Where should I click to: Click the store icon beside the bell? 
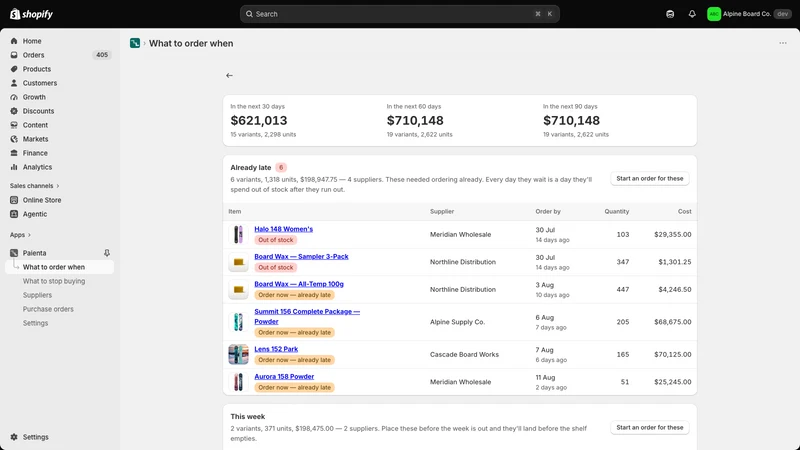pos(670,14)
